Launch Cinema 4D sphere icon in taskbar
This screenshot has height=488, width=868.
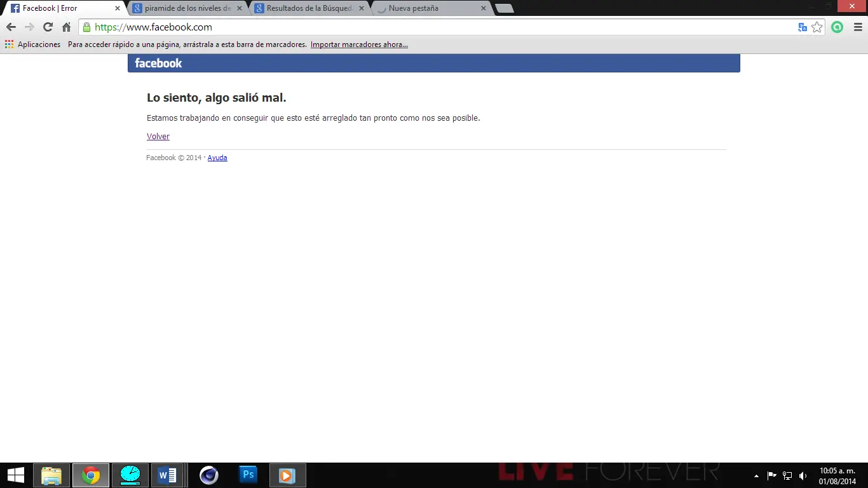click(x=209, y=475)
